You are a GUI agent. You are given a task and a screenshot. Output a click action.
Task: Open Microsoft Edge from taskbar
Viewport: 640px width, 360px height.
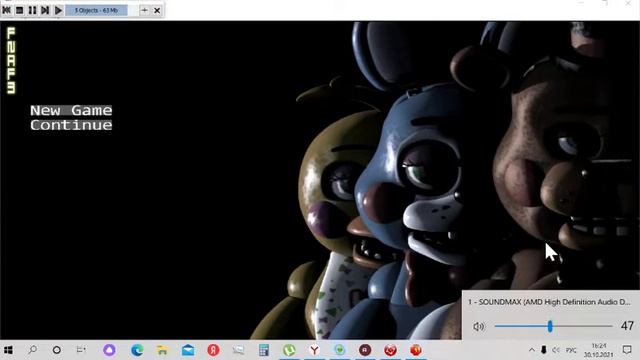point(137,350)
